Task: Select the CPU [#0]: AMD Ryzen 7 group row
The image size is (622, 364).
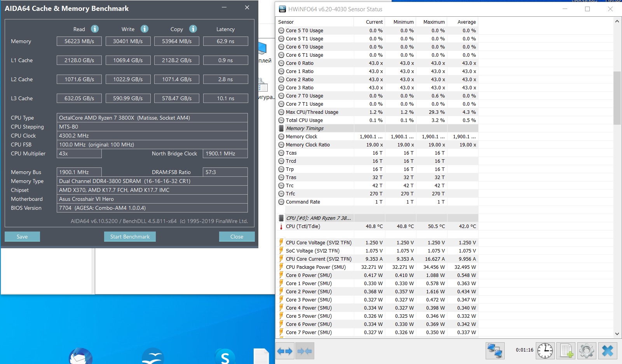Action: [377, 218]
